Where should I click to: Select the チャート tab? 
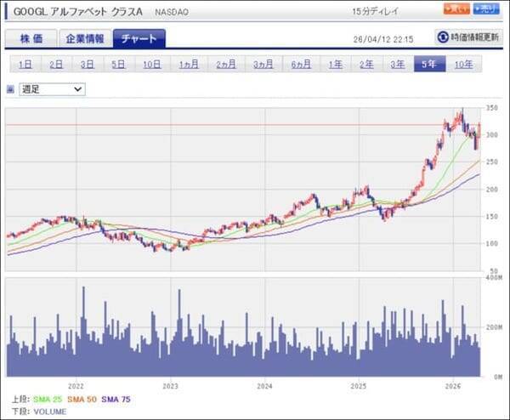pos(139,38)
